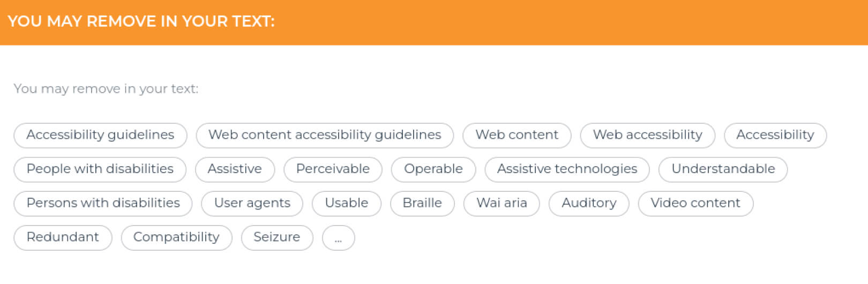
Task: Click the "Auditory" keyword tag
Action: pos(589,204)
